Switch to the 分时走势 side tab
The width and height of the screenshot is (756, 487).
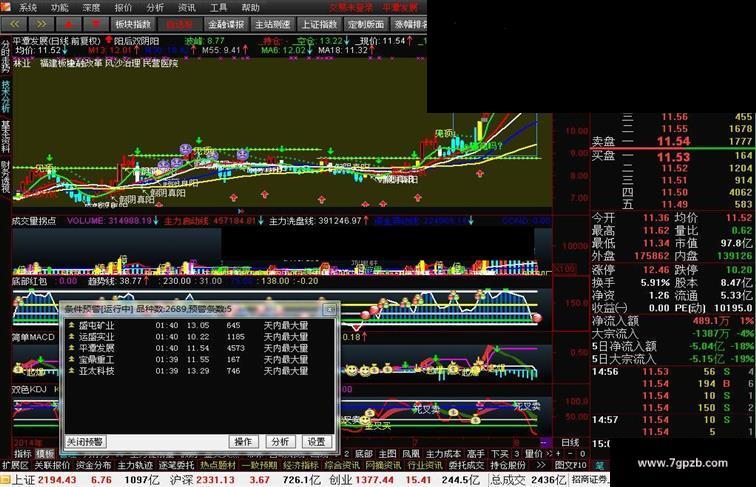click(5, 56)
